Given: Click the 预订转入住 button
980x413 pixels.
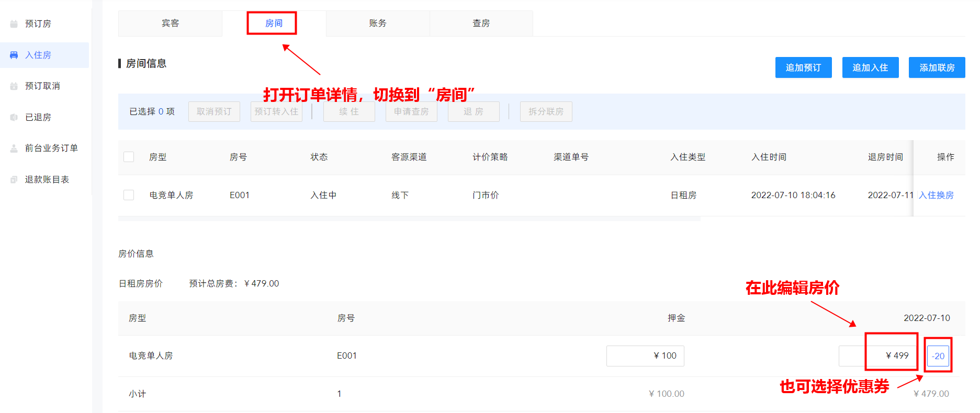Looking at the screenshot, I should [x=276, y=111].
